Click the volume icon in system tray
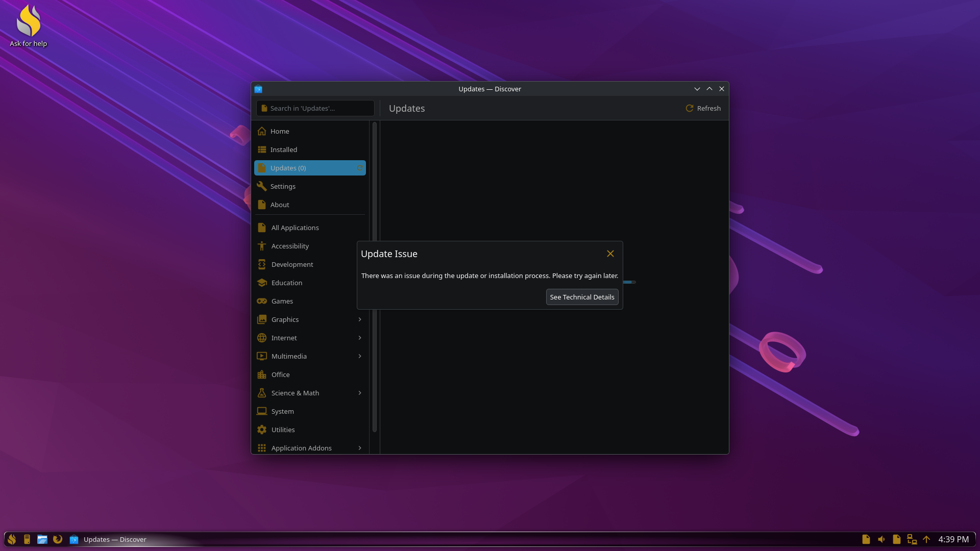 coord(881,539)
